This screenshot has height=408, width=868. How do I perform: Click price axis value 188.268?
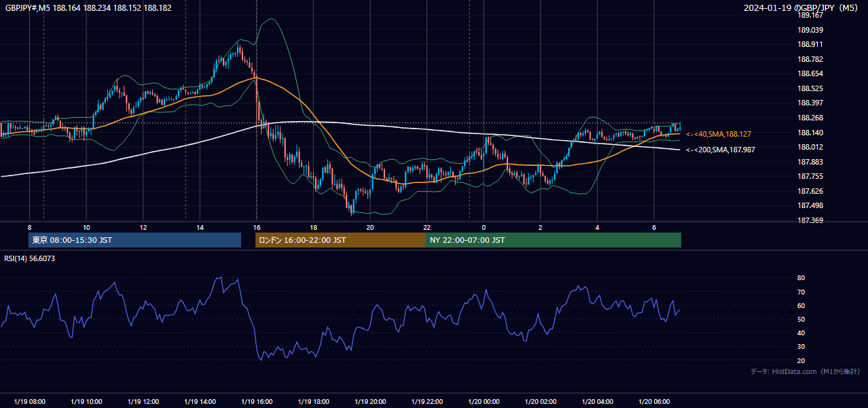(810, 118)
